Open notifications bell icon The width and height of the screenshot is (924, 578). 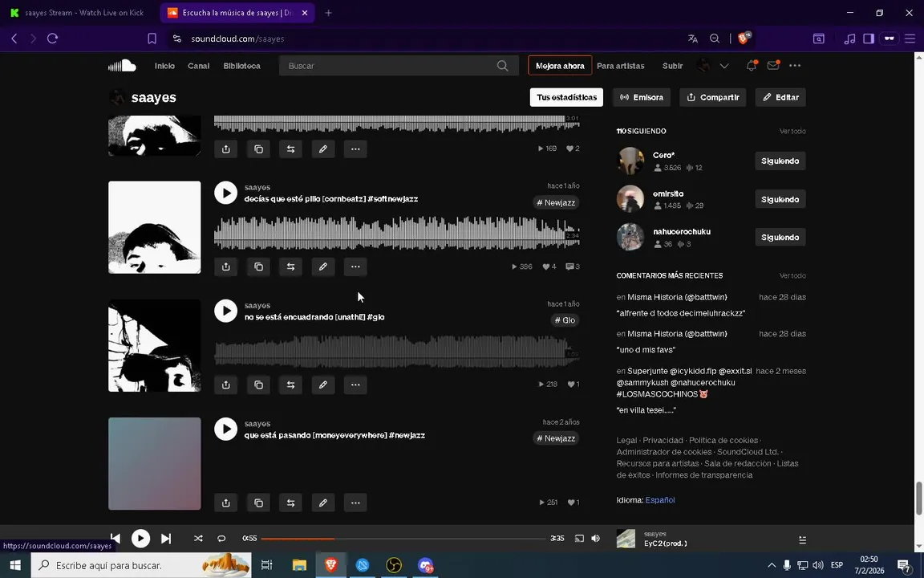752,66
